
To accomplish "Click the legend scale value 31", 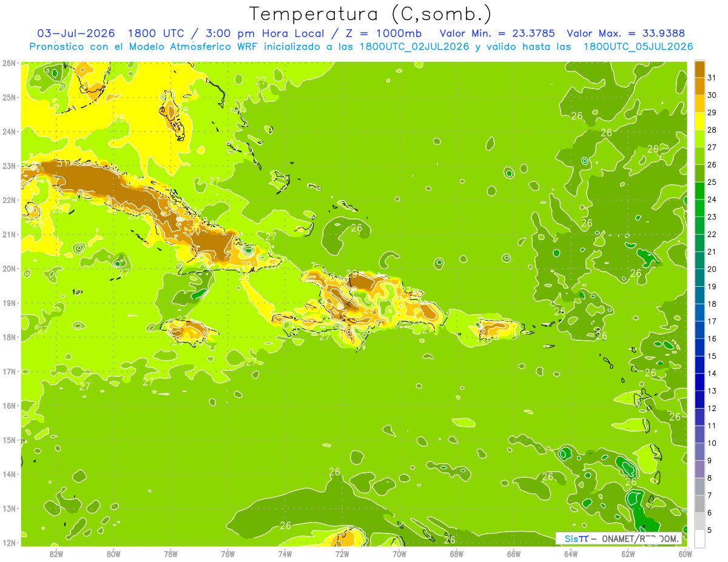I will (x=712, y=78).
